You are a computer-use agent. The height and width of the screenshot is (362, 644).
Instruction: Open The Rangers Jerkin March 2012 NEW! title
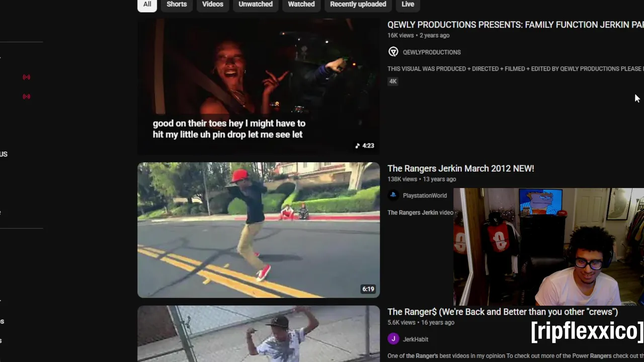pos(461,168)
